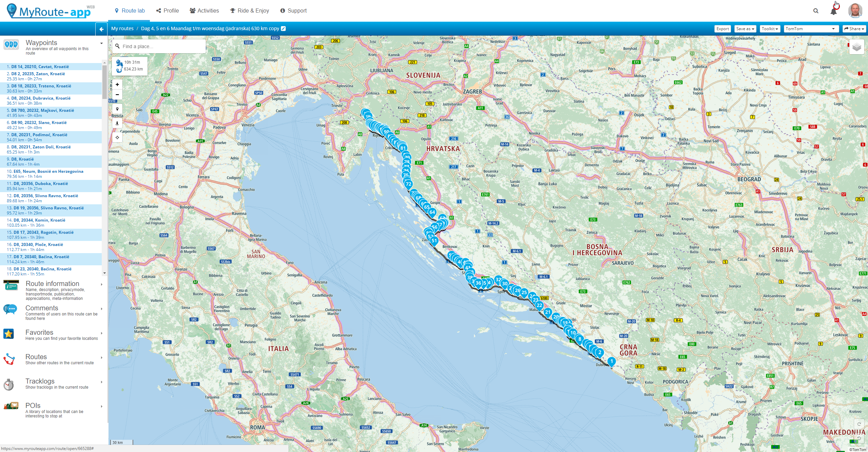Zoom out the map with minus button
The image size is (868, 452).
coord(117,95)
